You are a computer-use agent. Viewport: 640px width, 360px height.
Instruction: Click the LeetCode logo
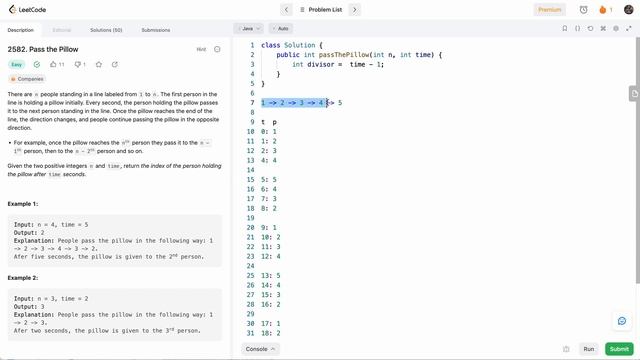[x=27, y=9]
